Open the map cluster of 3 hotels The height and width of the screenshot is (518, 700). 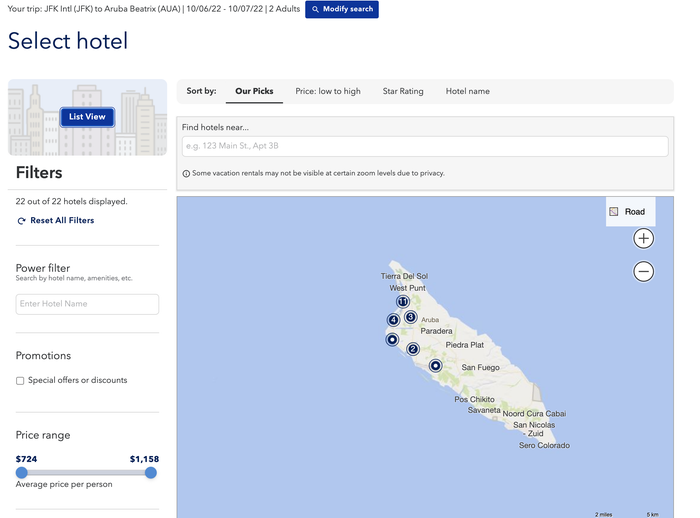point(411,317)
